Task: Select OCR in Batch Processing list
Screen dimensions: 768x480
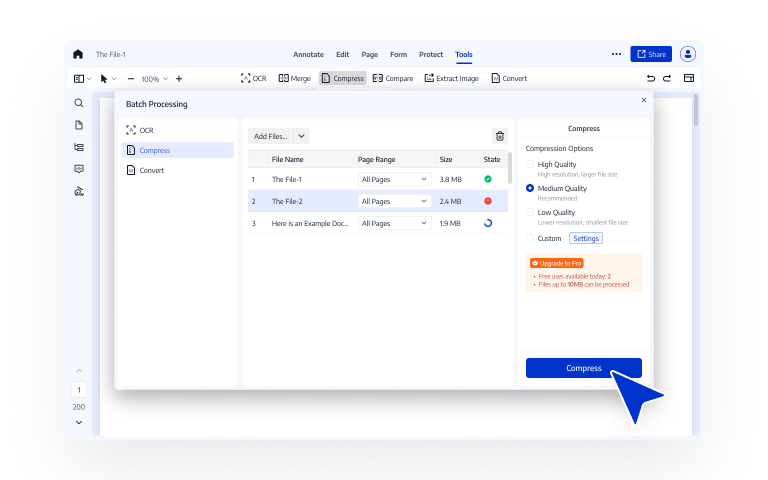Action: tap(178, 130)
